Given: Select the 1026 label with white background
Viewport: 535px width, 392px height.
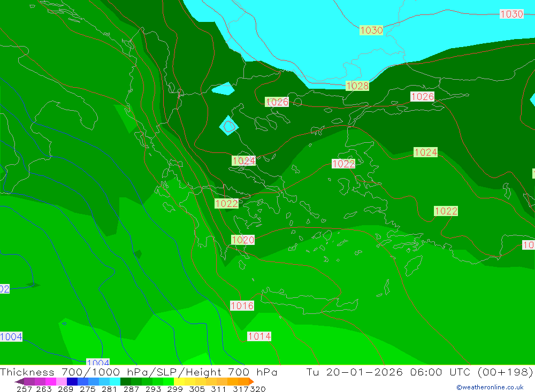Looking at the screenshot, I should [423, 97].
